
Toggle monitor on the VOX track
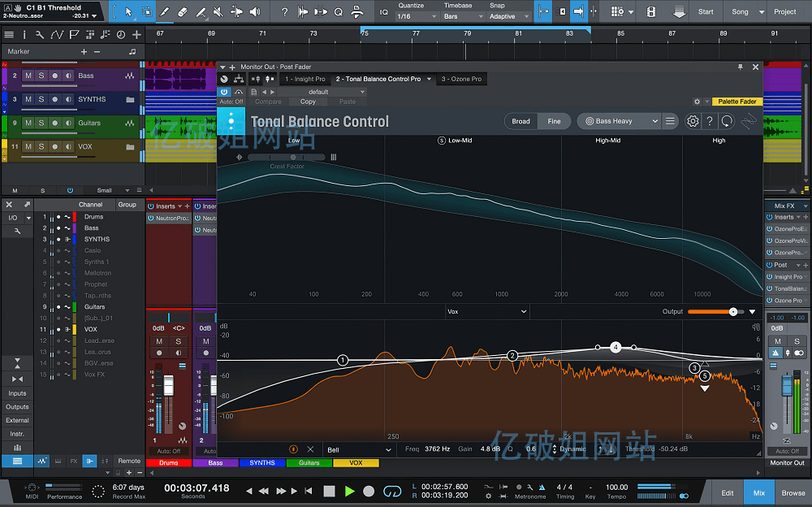point(68,147)
